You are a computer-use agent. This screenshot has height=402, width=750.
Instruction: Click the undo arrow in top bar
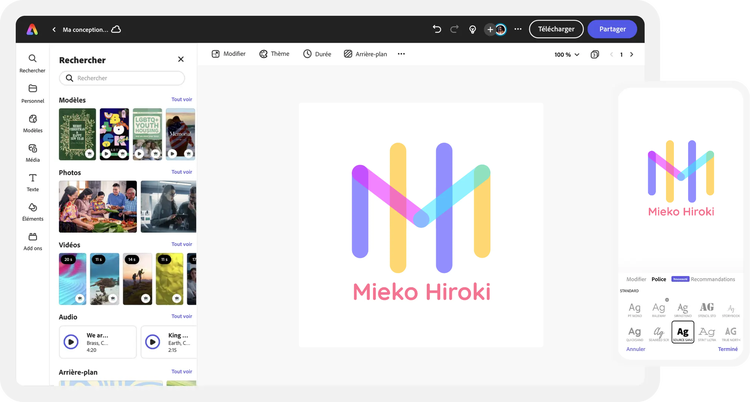437,29
